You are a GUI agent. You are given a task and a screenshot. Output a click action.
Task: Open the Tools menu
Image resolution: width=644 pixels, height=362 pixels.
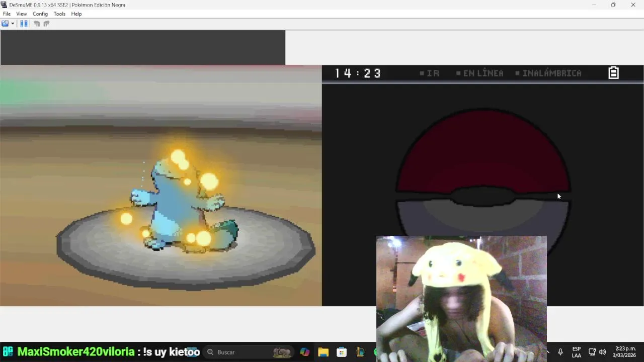(x=59, y=14)
